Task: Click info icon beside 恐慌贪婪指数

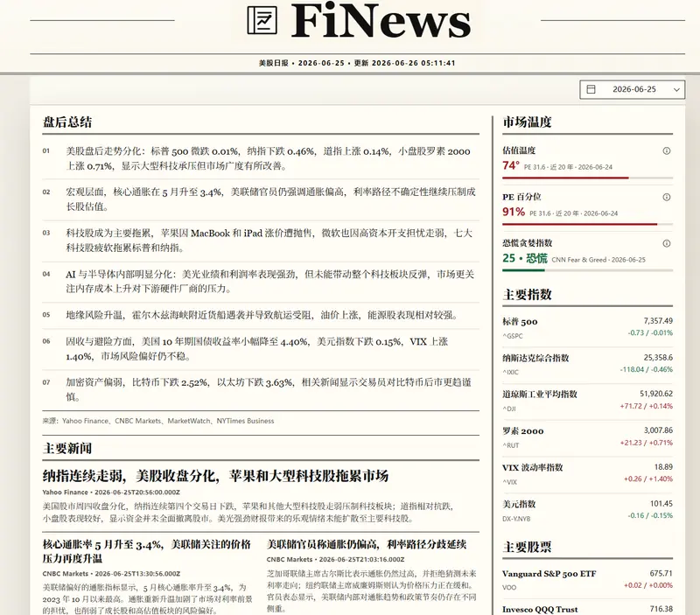Action: [667, 243]
